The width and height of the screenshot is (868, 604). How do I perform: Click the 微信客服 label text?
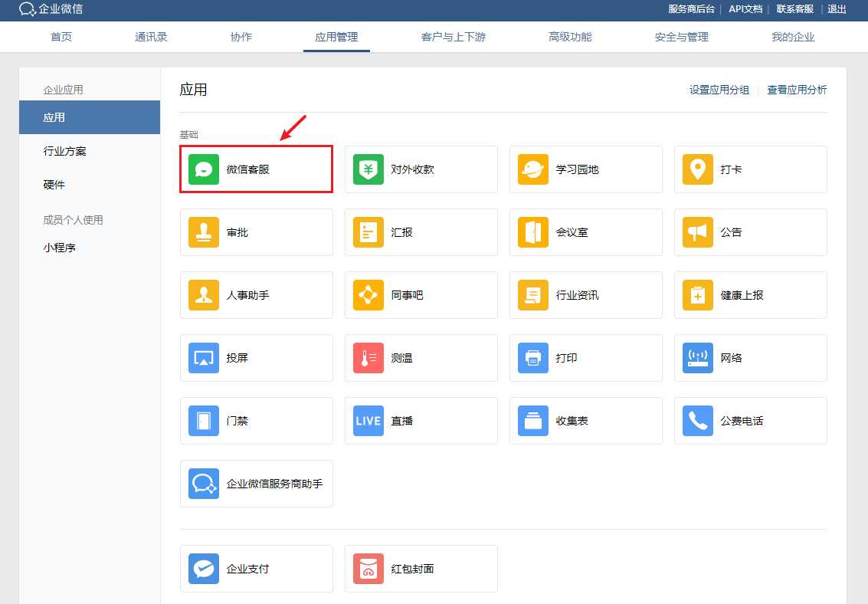[247, 169]
